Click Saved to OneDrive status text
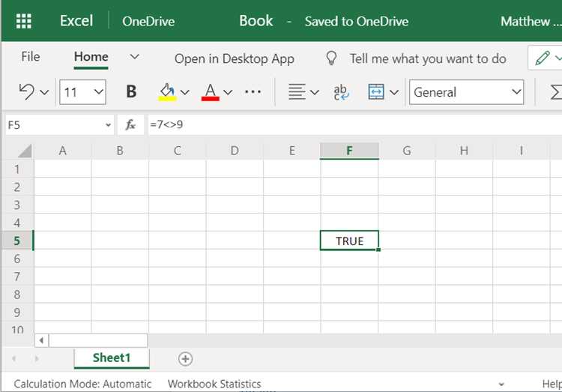This screenshot has width=562, height=392. pyautogui.click(x=357, y=21)
